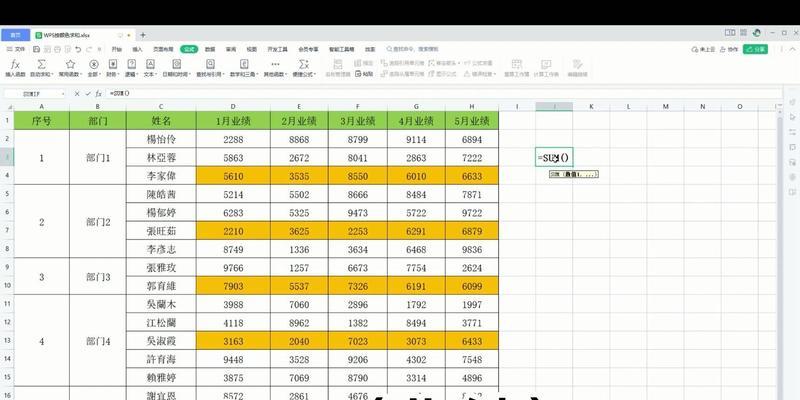Click cell with value 6879
Viewport: 800px width, 400px height.
coord(471,231)
